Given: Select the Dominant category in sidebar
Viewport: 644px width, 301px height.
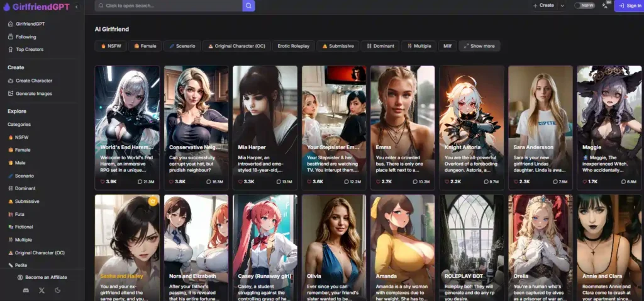Looking at the screenshot, I should (22, 188).
